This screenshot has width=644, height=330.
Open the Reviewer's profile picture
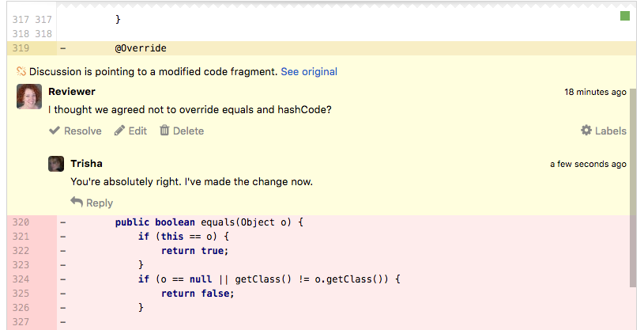[x=29, y=97]
